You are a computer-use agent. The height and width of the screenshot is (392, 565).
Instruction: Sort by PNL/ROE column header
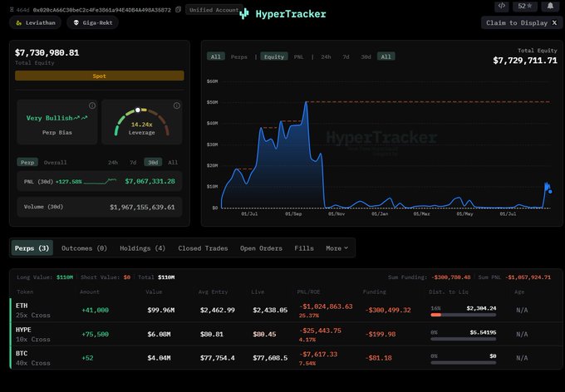click(308, 292)
